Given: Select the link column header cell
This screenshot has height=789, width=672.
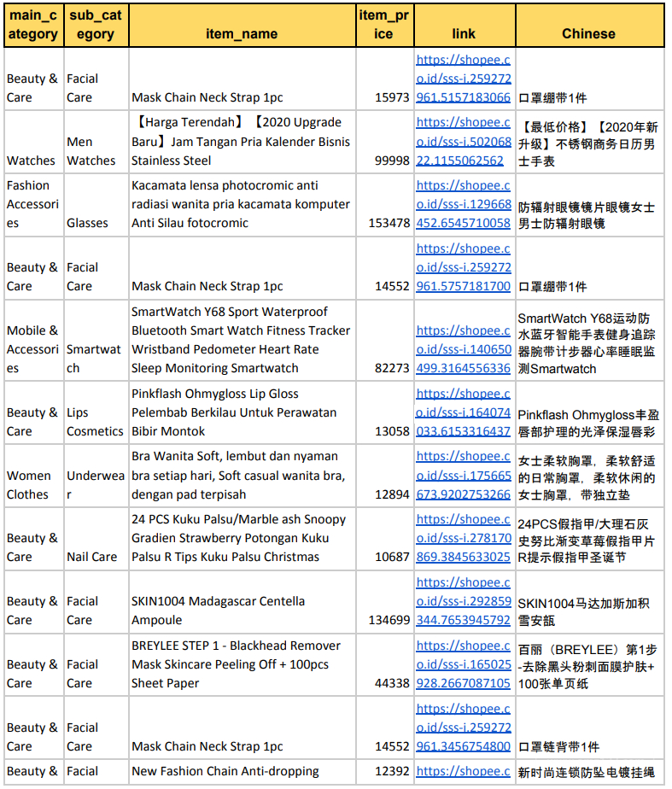Looking at the screenshot, I should pos(465,25).
